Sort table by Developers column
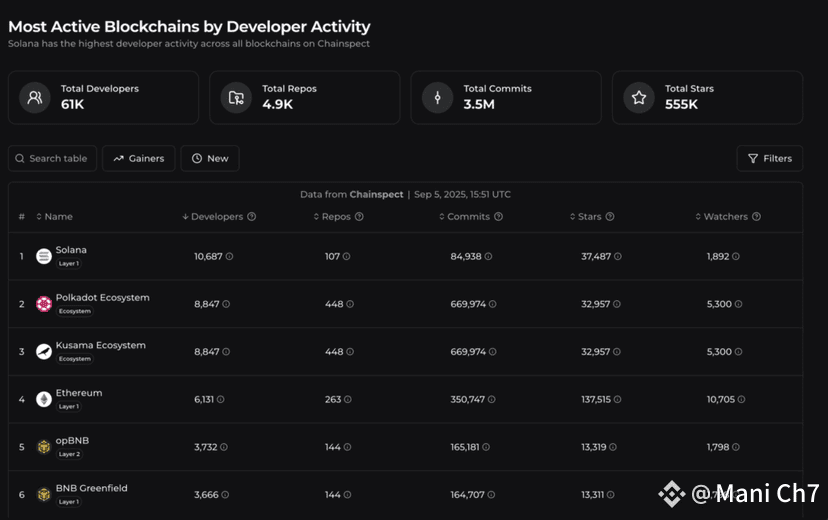The width and height of the screenshot is (828, 520). 212,216
